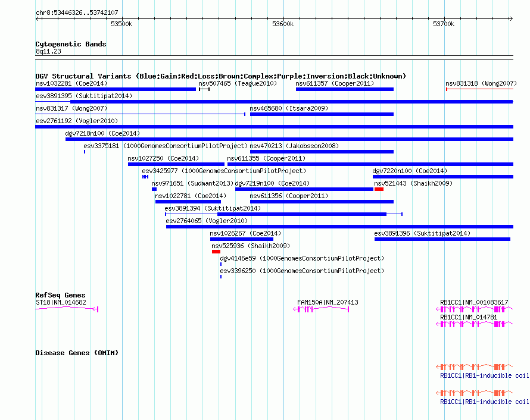The image size is (530, 420).
Task: Click esv3891394 (Suktitipat2014) label
Action: tap(213, 208)
